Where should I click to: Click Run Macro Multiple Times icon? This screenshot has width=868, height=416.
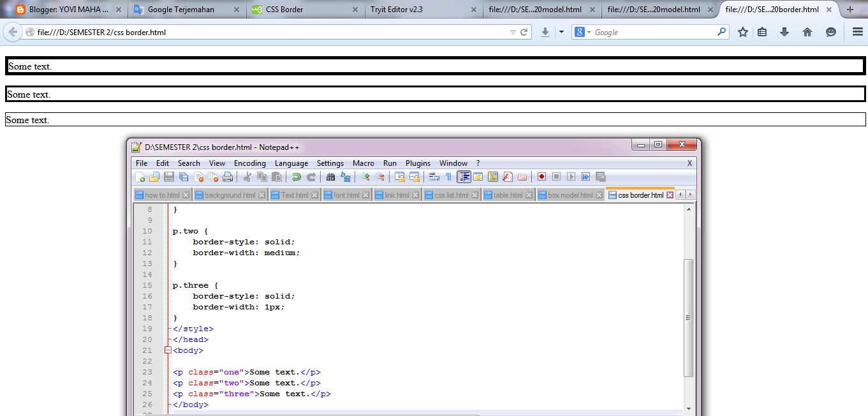point(585,177)
